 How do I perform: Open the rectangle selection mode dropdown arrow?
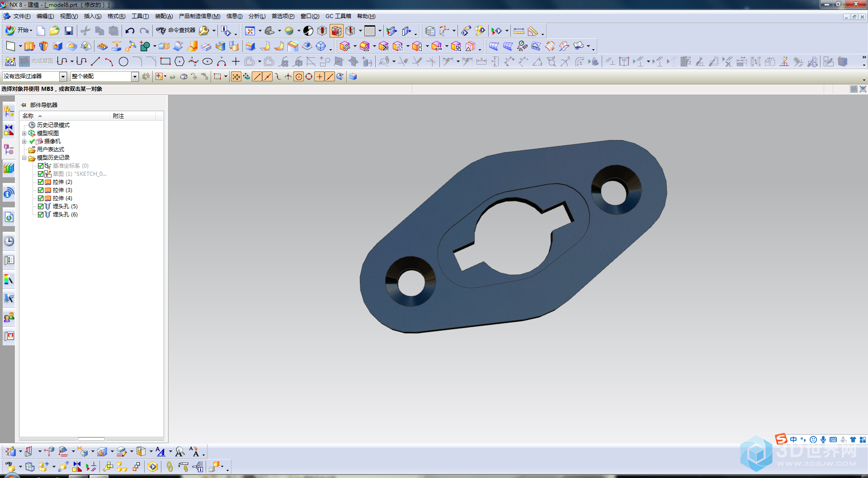[x=226, y=76]
